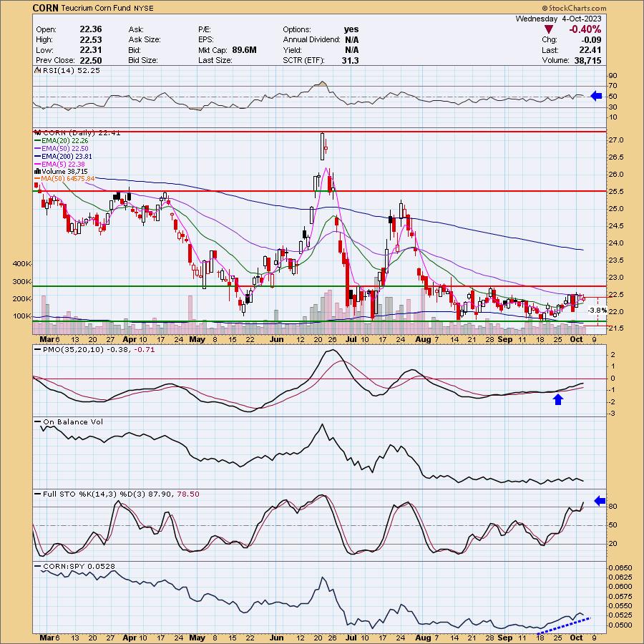The image size is (644, 644).
Task: Click the 24.0 price axis value
Action: point(615,243)
